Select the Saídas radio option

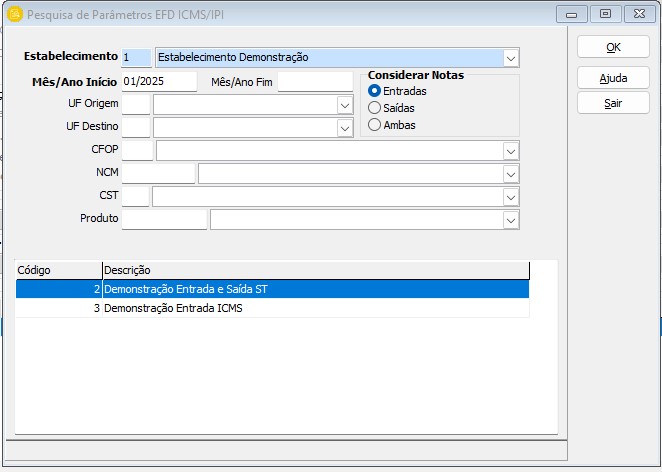click(375, 108)
